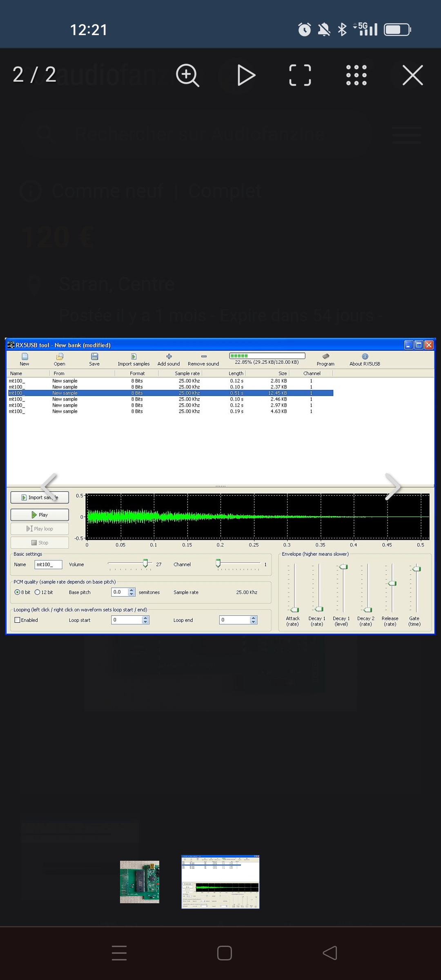Adjust the Attack rate envelope slider
The image size is (441, 980).
coord(294,609)
